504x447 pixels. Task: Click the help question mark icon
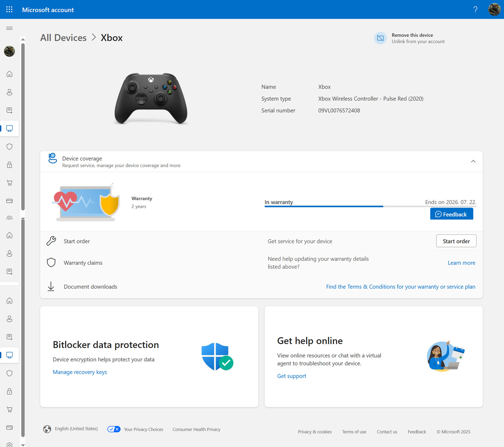coord(475,10)
